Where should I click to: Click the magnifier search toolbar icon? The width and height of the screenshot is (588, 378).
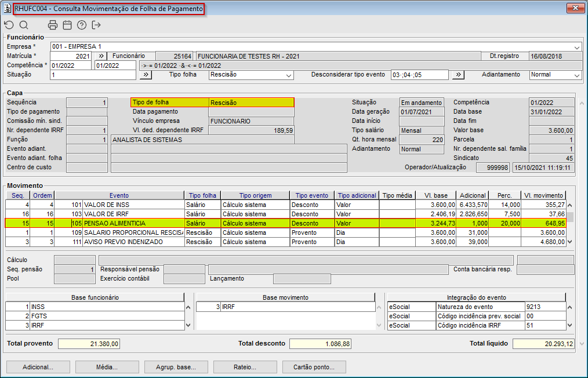tap(24, 25)
